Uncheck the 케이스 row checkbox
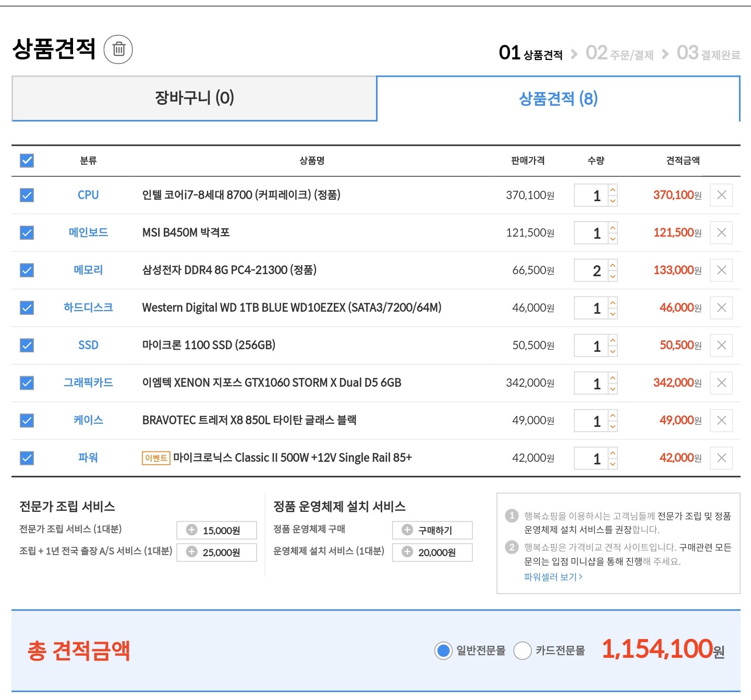The width and height of the screenshot is (751, 700). (x=27, y=420)
